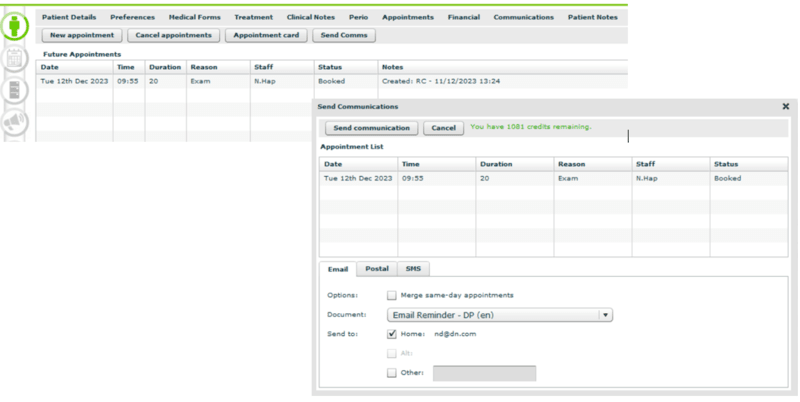The height and width of the screenshot is (402, 800).
Task: Click the Other email address input field
Action: click(483, 373)
